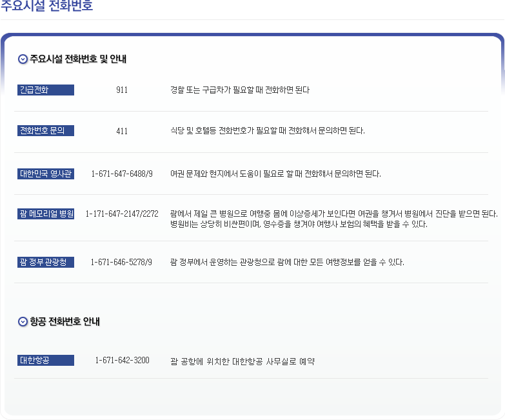Click the 항공 전화번호 안내 section heading

tap(65, 321)
